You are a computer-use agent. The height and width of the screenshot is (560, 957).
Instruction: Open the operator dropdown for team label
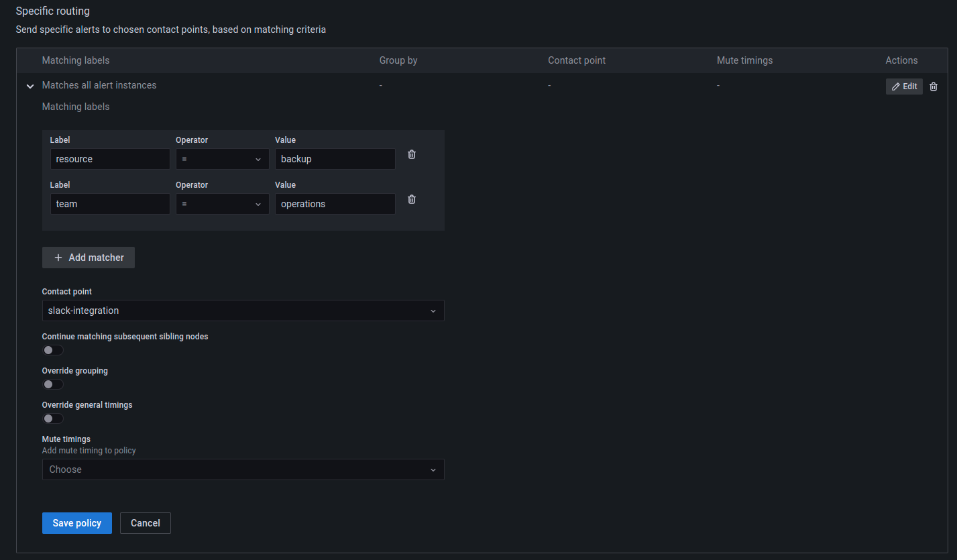tap(222, 204)
